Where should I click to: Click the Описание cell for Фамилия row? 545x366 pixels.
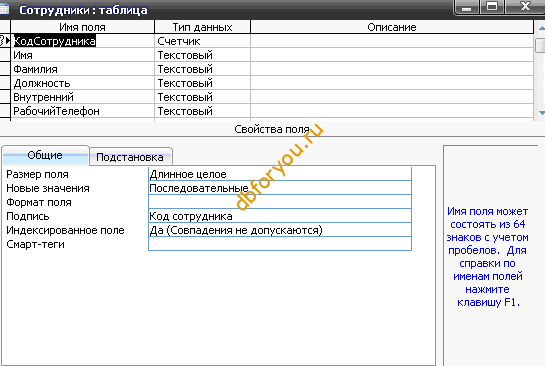pyautogui.click(x=392, y=69)
